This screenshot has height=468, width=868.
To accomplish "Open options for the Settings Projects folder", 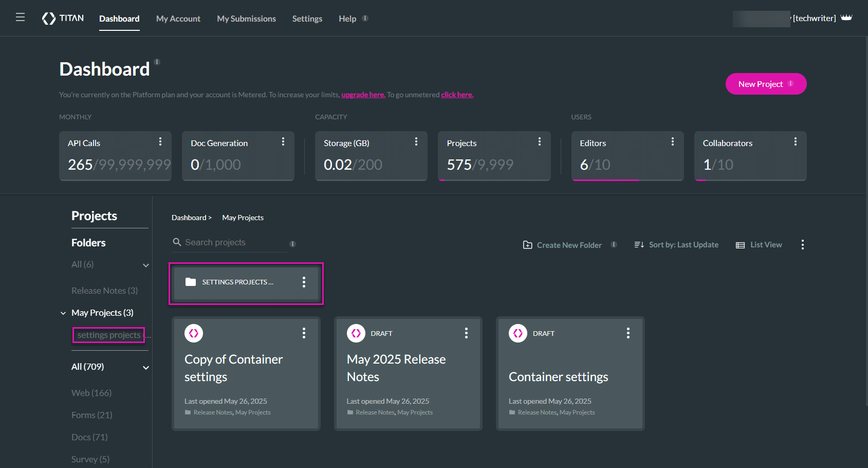I will (304, 282).
